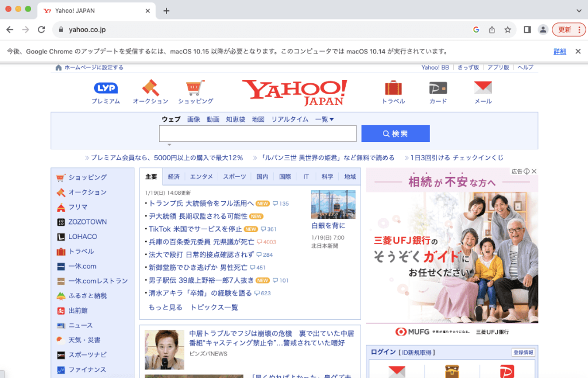588x378 pixels.
Task: Open 天気・災害 in the sidebar
Action: [84, 340]
